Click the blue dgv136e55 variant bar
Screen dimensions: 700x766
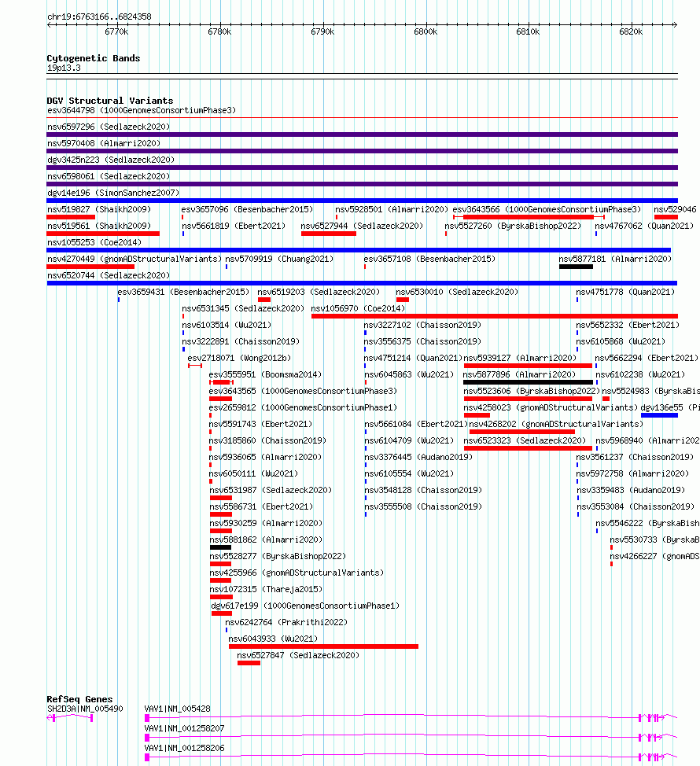(659, 416)
